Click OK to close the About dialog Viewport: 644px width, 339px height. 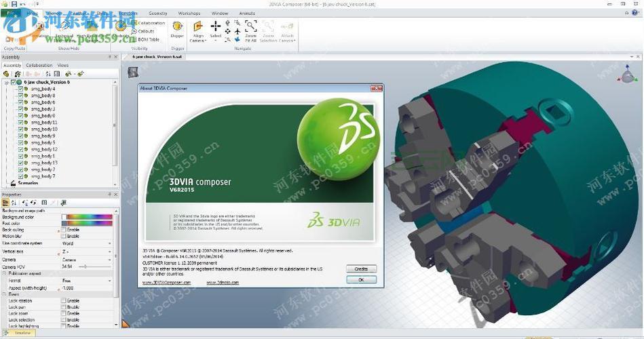(x=361, y=279)
